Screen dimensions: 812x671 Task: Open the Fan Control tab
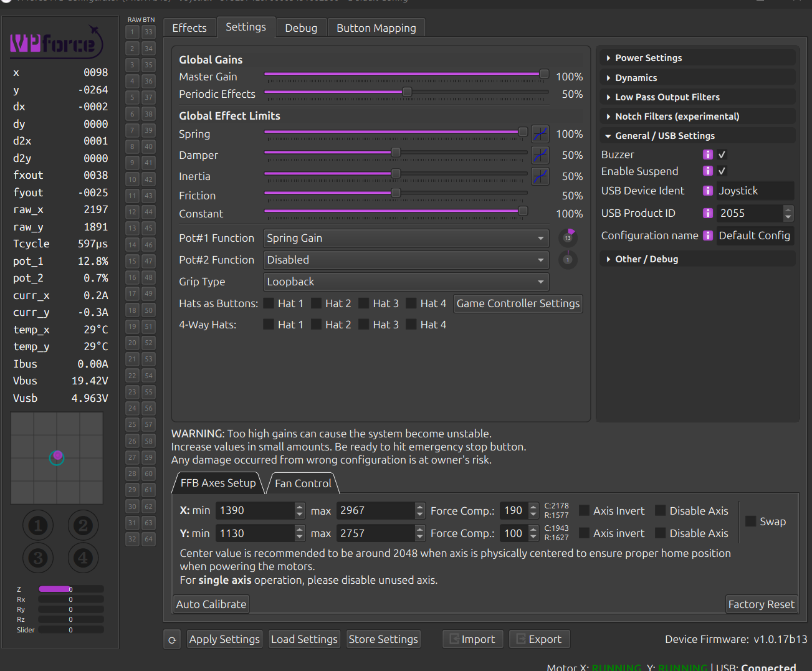[x=303, y=483]
